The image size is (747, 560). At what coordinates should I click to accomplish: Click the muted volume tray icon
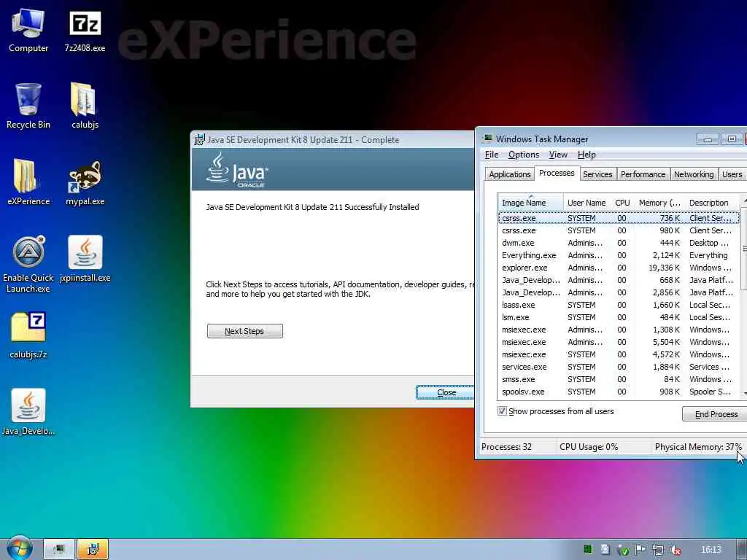(x=675, y=550)
